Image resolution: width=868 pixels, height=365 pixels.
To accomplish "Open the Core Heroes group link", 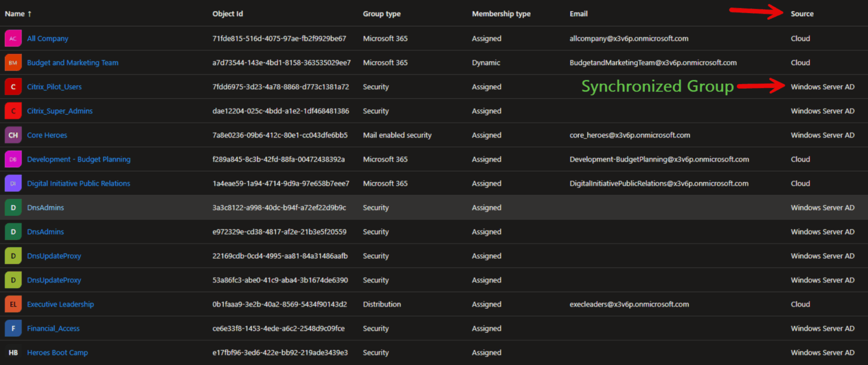I will coord(47,136).
